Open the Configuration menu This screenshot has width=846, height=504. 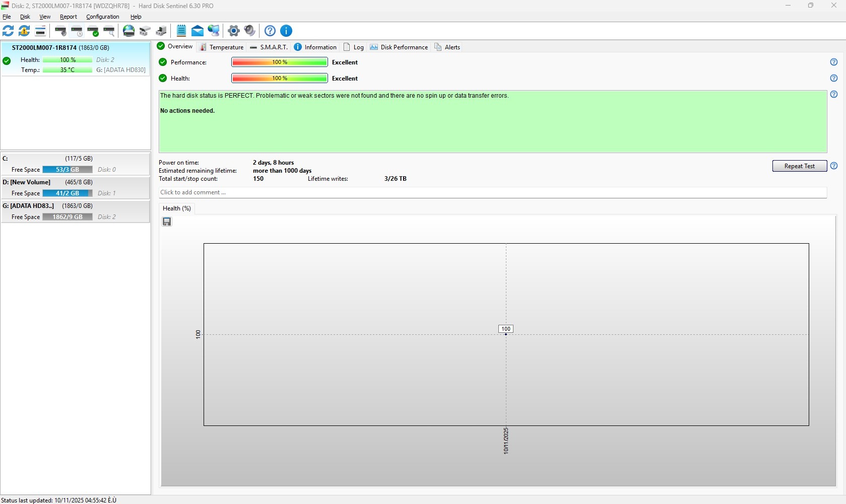[103, 17]
